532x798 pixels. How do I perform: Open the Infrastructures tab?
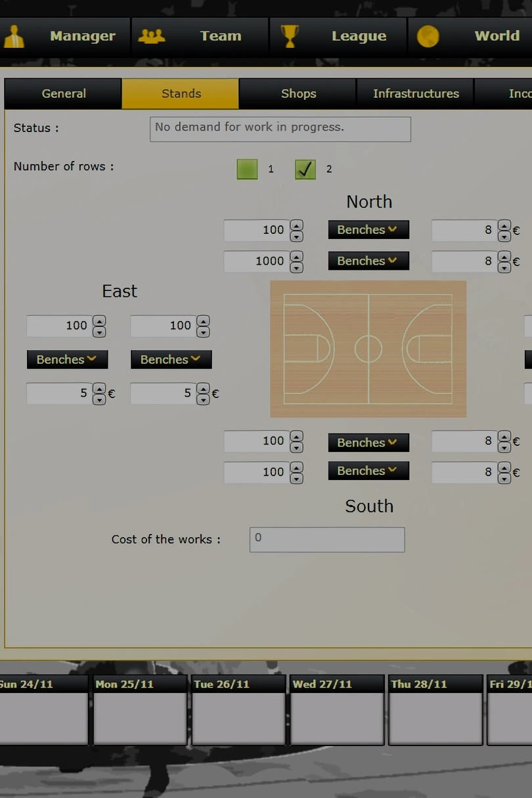pos(416,94)
